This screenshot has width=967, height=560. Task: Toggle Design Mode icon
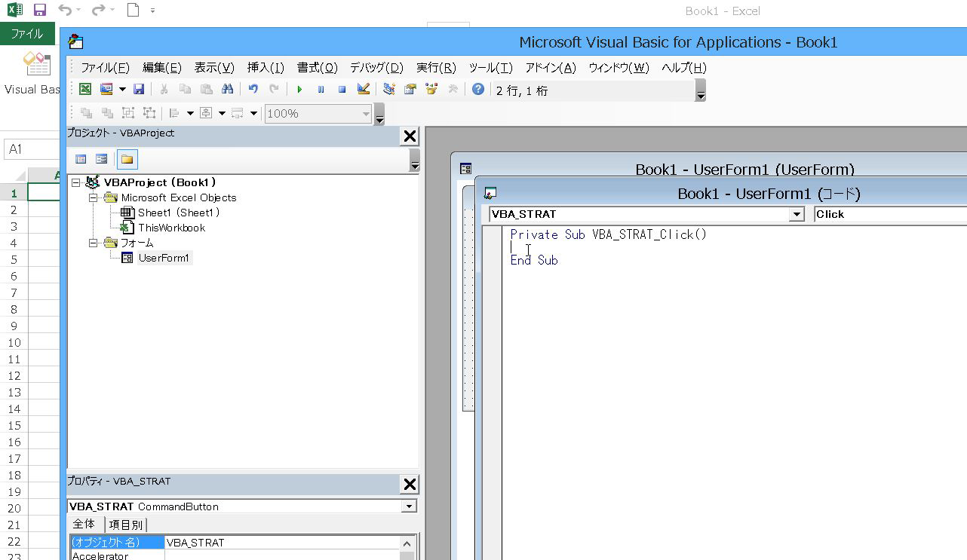[363, 90]
